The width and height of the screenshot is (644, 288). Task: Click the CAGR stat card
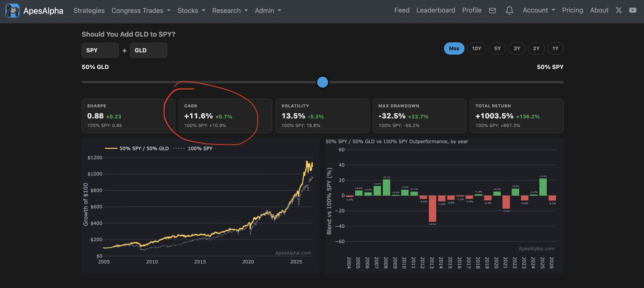coord(225,116)
